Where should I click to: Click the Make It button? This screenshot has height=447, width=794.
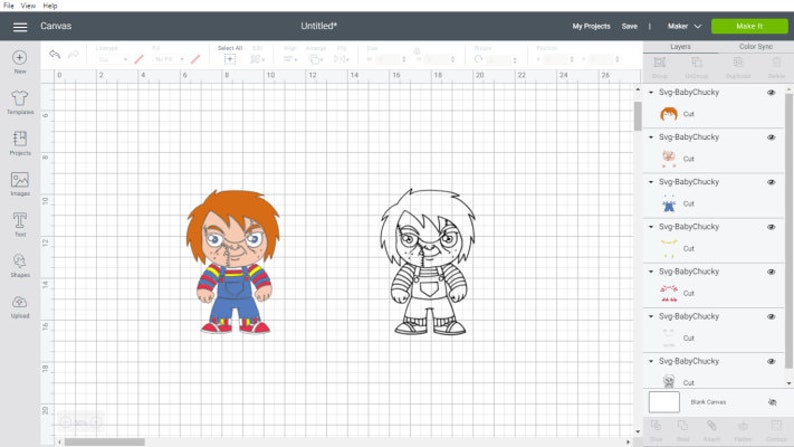(749, 26)
